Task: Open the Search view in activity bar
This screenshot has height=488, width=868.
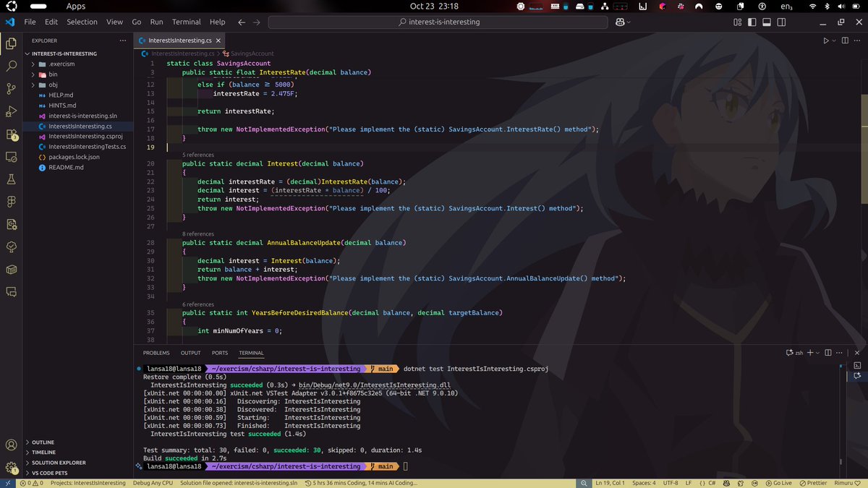Action: 11,66
